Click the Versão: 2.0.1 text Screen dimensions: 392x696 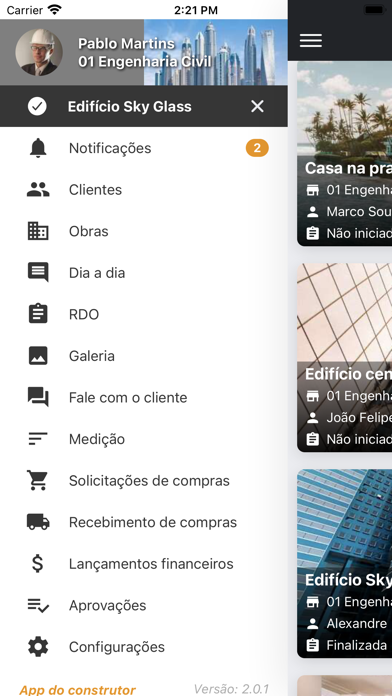coord(231,689)
